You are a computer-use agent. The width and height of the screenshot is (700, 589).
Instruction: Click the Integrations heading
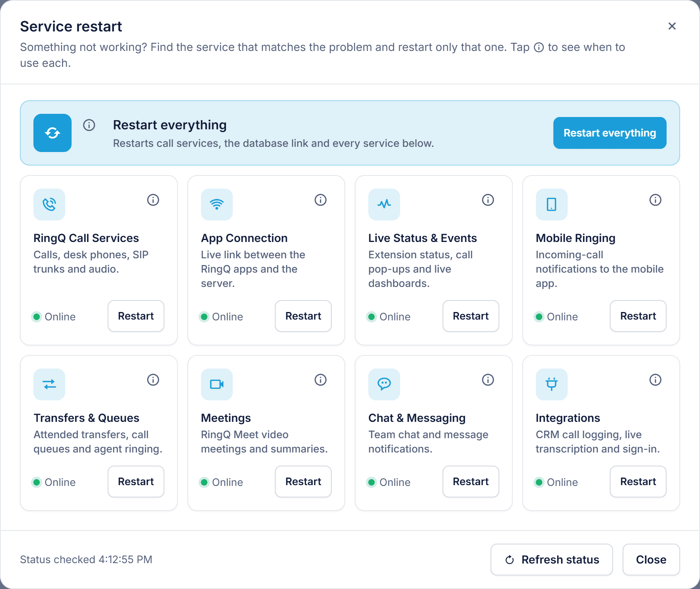pyautogui.click(x=568, y=418)
